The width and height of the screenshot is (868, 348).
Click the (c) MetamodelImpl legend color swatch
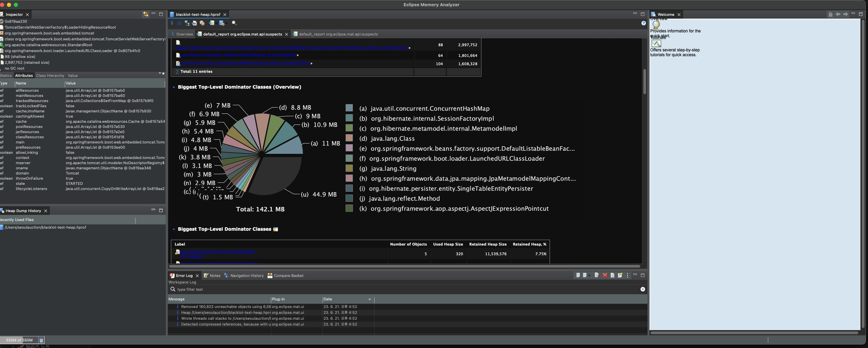(x=349, y=128)
